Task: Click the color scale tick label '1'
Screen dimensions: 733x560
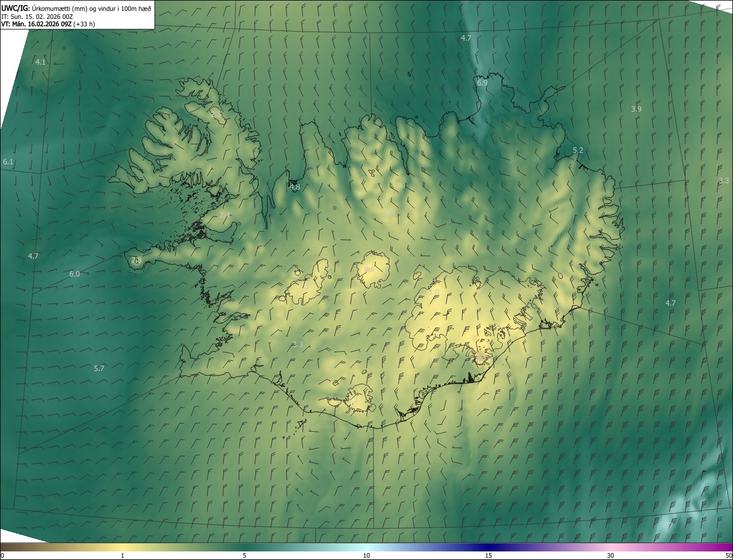Action: pos(123,555)
